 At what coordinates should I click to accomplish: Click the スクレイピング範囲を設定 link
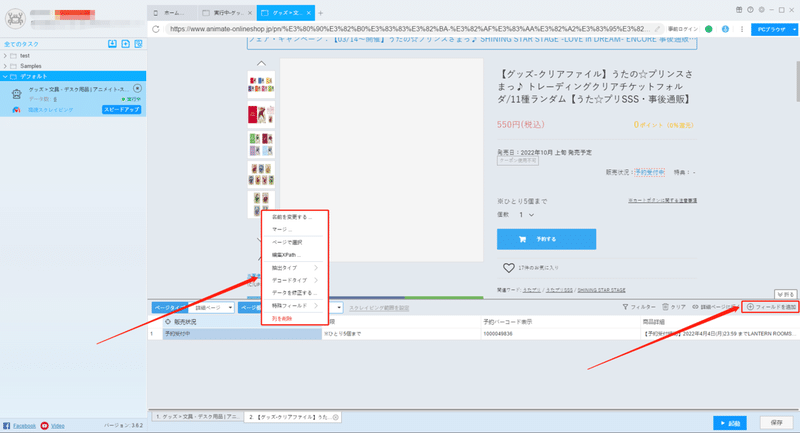click(379, 308)
